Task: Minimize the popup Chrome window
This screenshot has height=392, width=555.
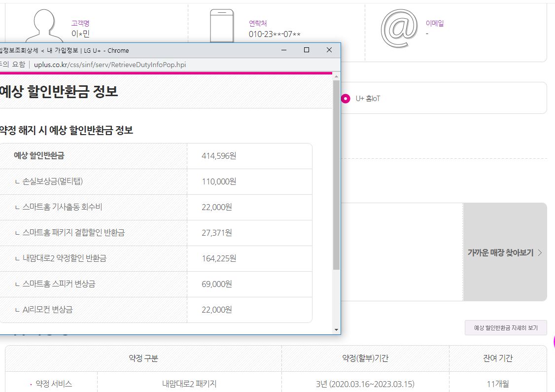Action: 283,50
